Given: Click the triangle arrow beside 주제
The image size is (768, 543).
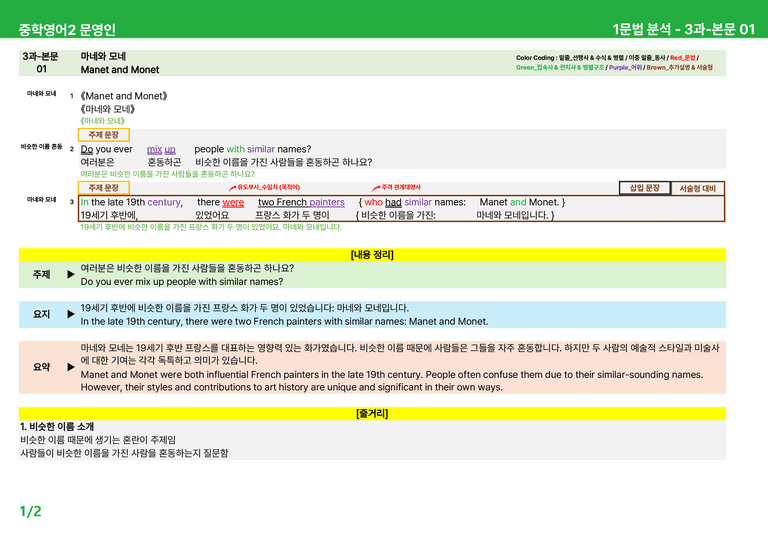Looking at the screenshot, I should tap(71, 274).
